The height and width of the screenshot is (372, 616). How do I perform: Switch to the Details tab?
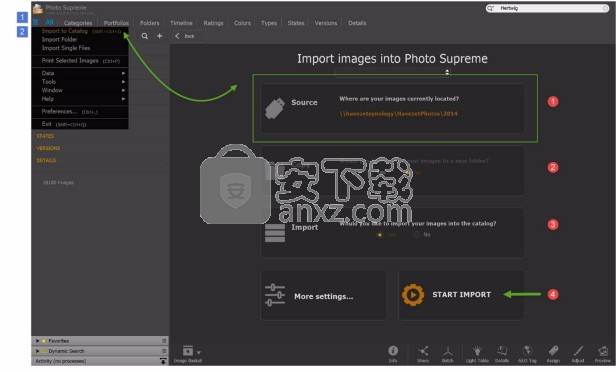coord(357,23)
